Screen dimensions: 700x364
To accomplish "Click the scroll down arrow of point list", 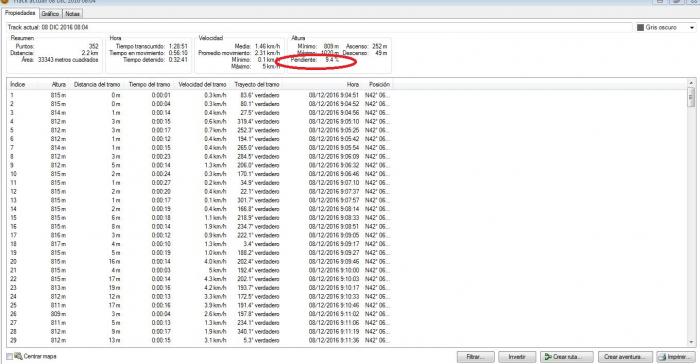I will point(691,342).
